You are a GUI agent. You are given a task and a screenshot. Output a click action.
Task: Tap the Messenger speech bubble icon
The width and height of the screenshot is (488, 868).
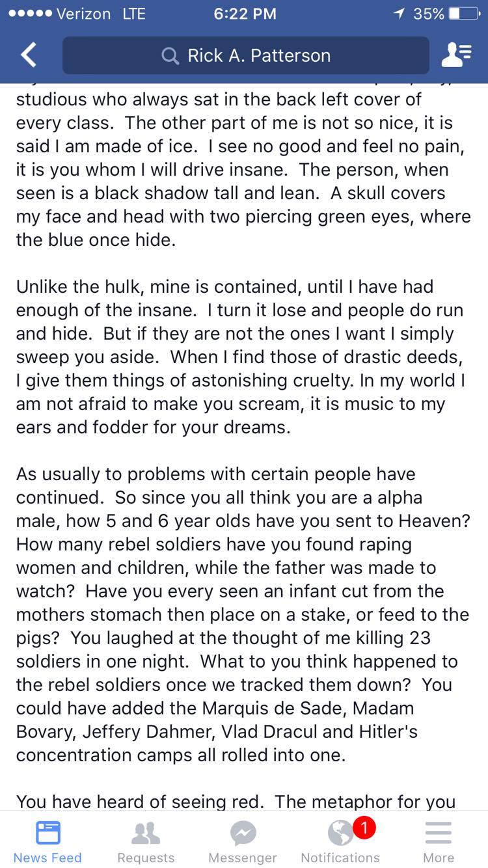243,833
